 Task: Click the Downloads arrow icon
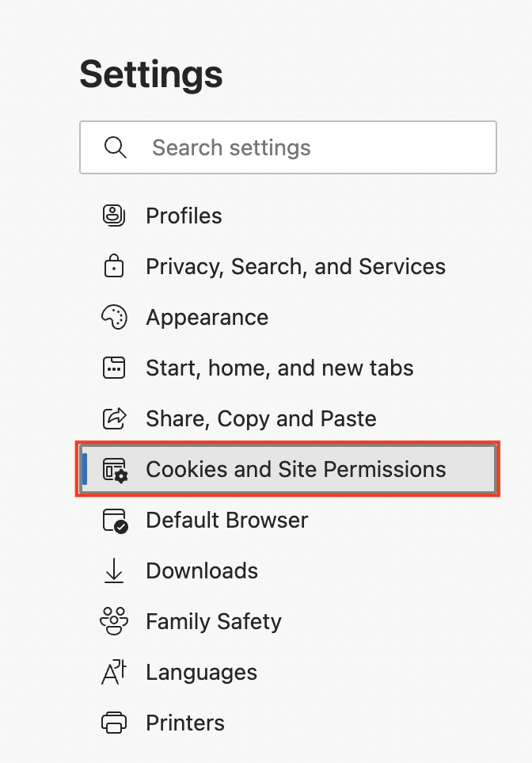pos(115,570)
